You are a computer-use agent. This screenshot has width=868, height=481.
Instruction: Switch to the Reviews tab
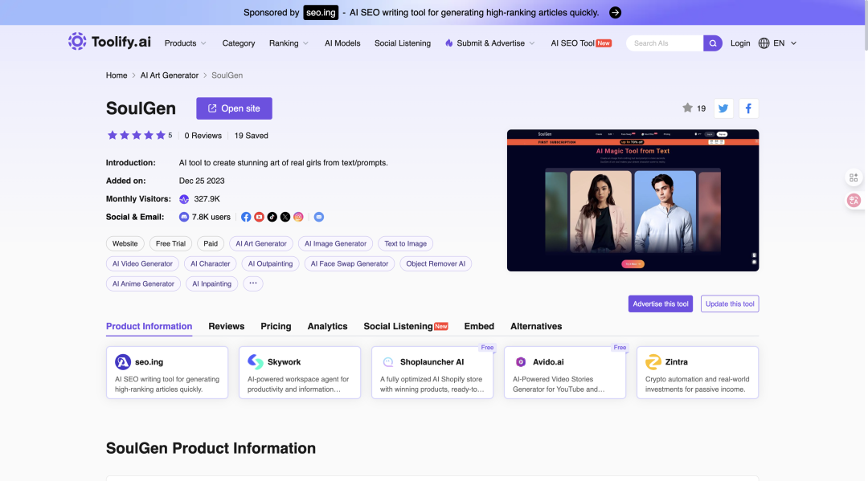coord(227,326)
